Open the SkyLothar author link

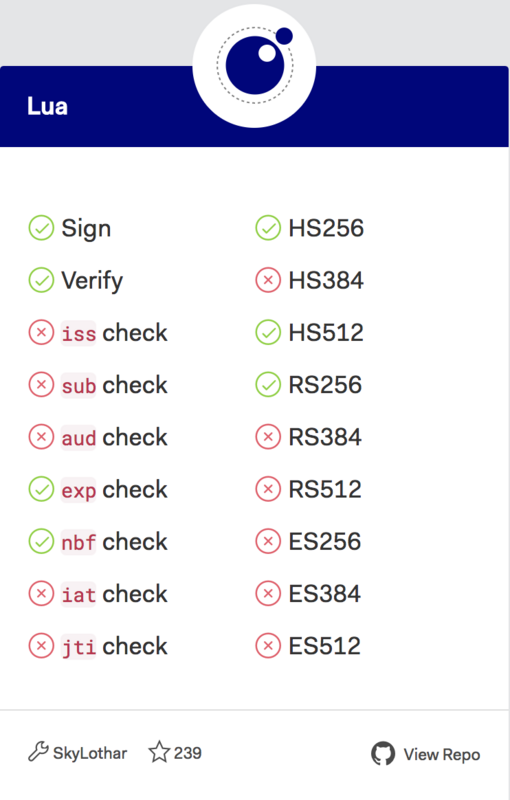click(x=90, y=753)
